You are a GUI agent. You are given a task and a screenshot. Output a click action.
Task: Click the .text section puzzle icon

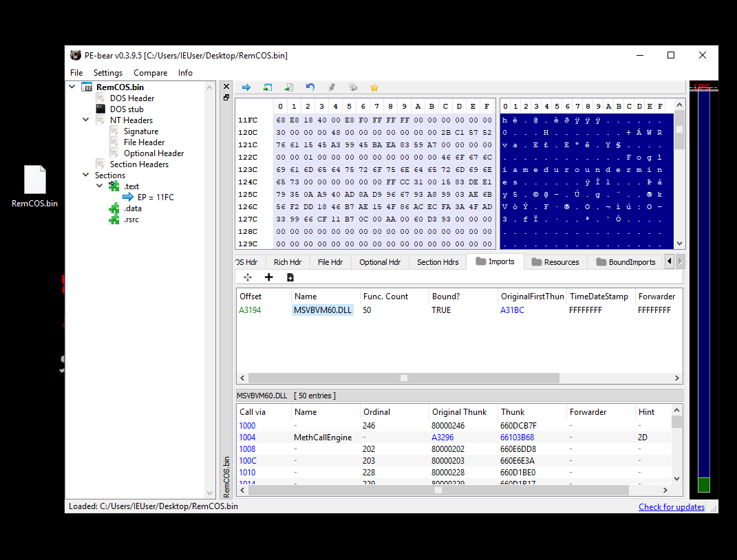pos(114,186)
